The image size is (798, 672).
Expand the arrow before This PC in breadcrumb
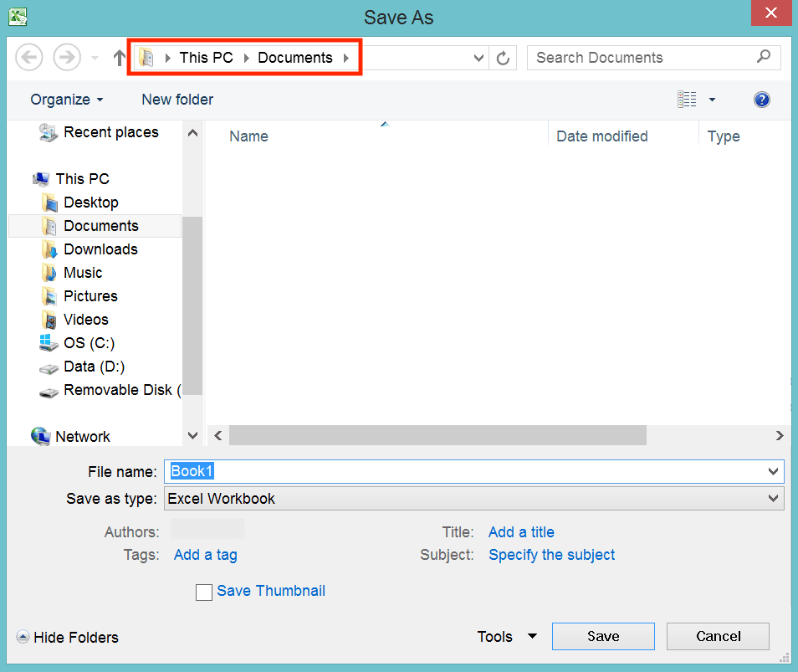pos(167,58)
